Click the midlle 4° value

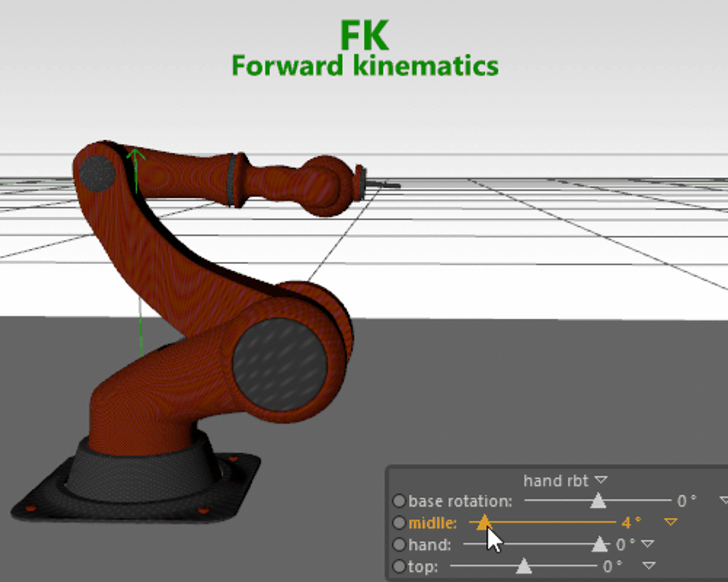631,523
